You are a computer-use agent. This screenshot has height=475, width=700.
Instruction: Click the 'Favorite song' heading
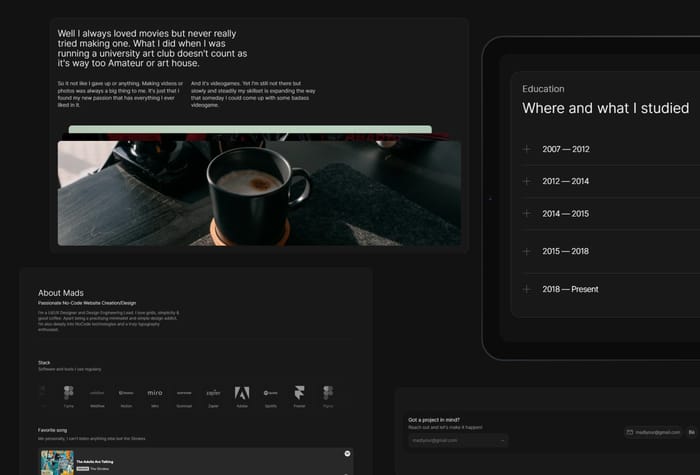point(52,430)
